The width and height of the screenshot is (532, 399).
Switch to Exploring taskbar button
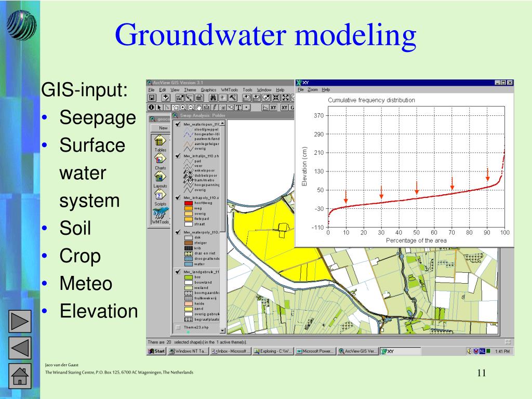[273, 351]
